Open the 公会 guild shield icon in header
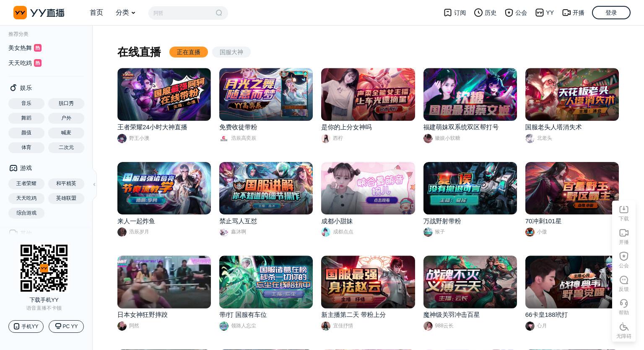 [x=509, y=13]
